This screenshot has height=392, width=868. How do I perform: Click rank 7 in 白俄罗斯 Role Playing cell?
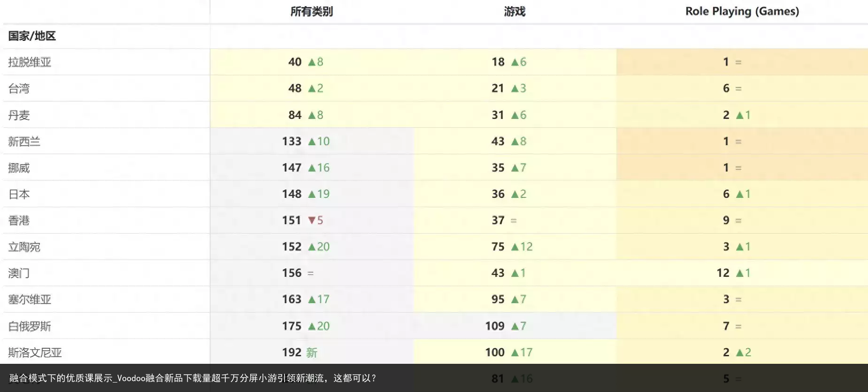726,326
